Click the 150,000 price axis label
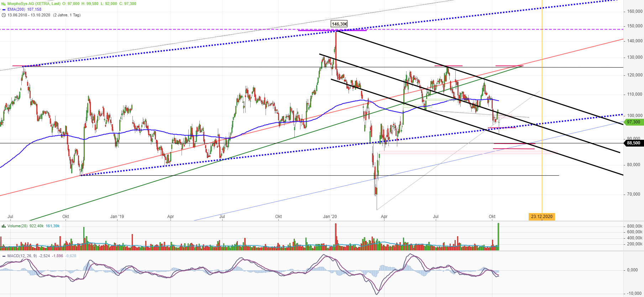Screen dimensions: 644x297 (x=635, y=26)
